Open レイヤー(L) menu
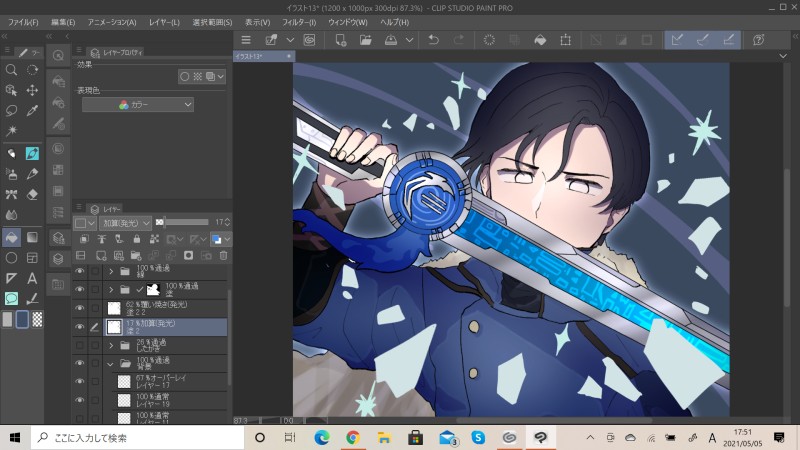 164,22
